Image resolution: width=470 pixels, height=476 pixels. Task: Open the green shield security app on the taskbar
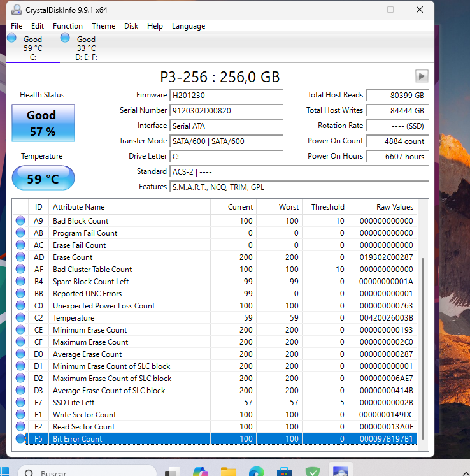tap(313, 472)
